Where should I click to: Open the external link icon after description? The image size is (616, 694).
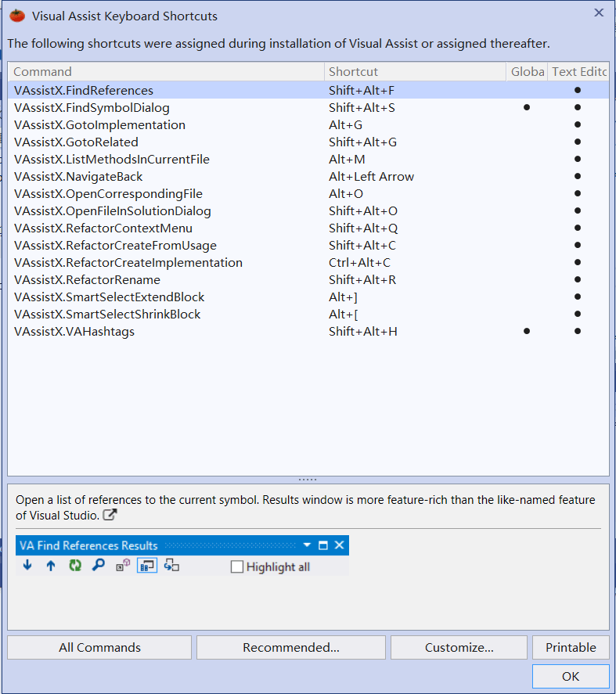coord(110,515)
